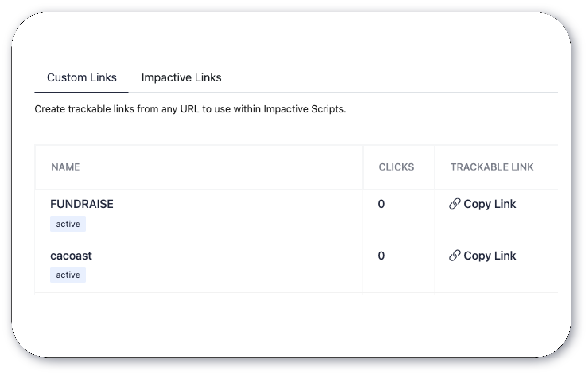Viewport: 588px width, 375px height.
Task: Select the Custom Links tab
Action: click(82, 77)
